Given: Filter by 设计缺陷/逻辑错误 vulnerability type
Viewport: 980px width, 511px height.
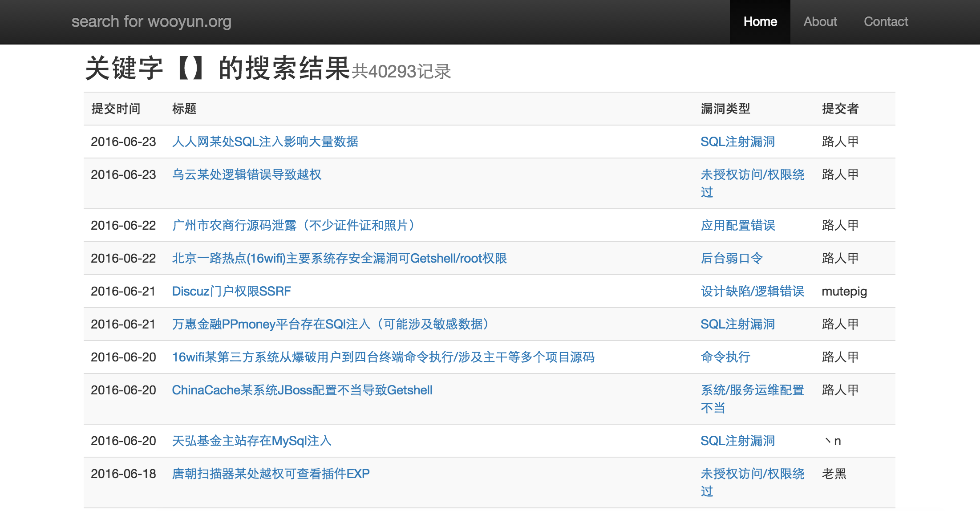Looking at the screenshot, I should click(x=752, y=292).
